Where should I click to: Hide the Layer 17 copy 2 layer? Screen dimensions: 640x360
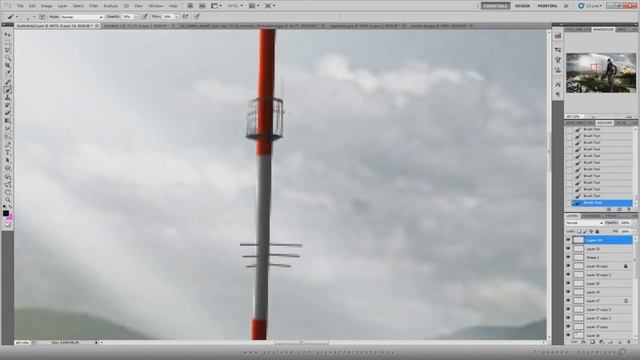568,318
